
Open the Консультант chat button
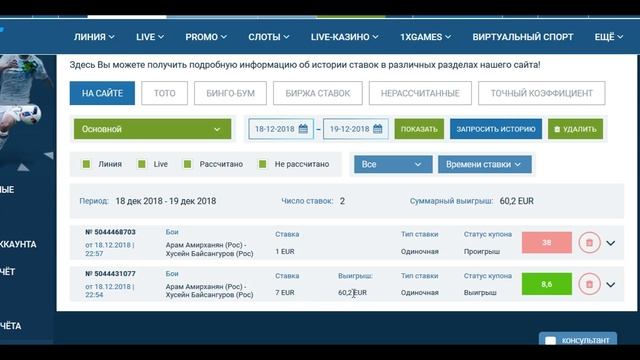point(578,339)
